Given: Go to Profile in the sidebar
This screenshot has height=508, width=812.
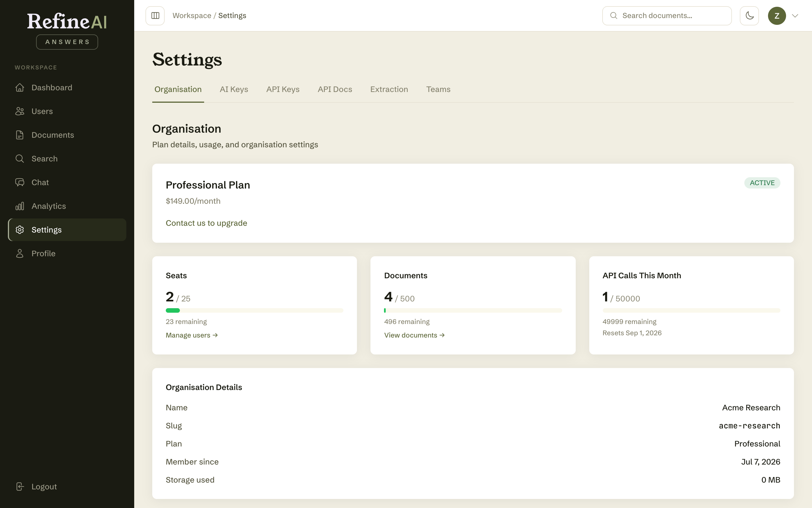Looking at the screenshot, I should [67, 253].
